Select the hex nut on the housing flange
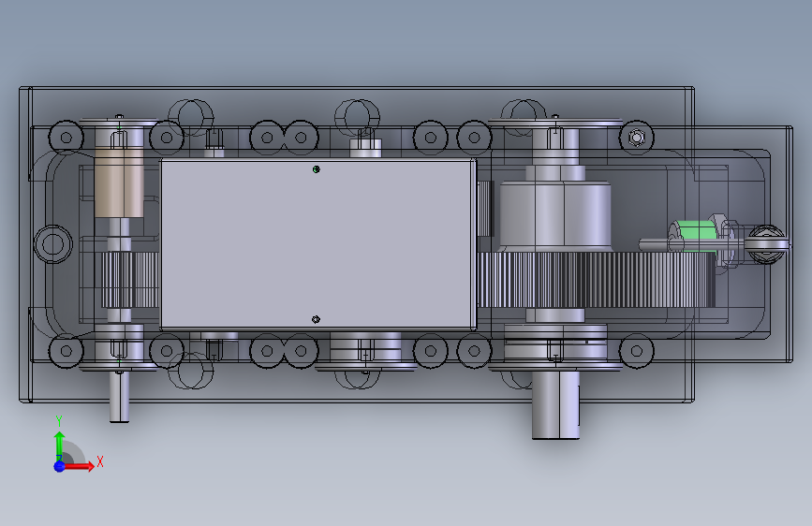812x526 pixels. [637, 139]
